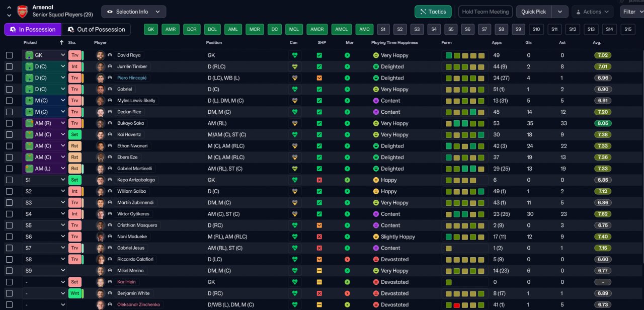Click Bukayo Saka's 8.05 average rating pill
This screenshot has height=310, width=644.
(x=603, y=123)
